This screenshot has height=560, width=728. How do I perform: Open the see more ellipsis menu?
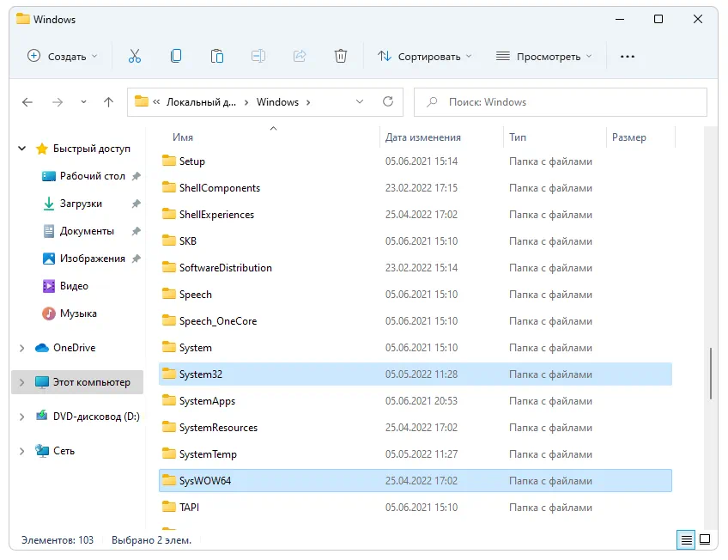tap(628, 56)
